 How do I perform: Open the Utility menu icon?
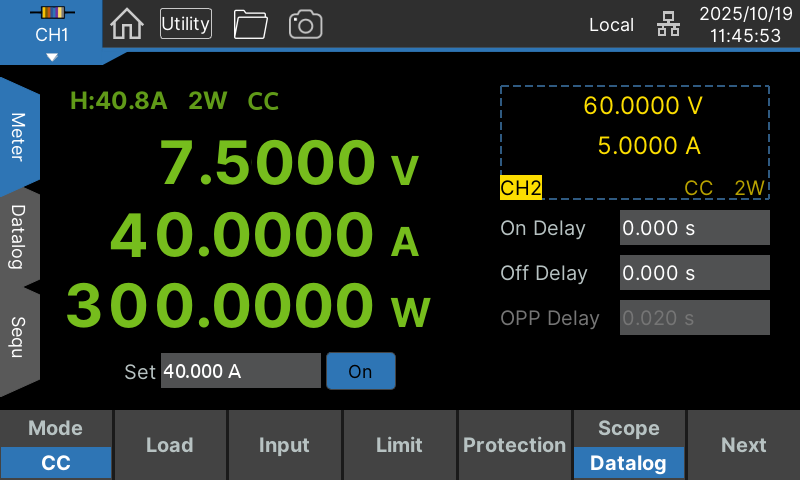[186, 24]
